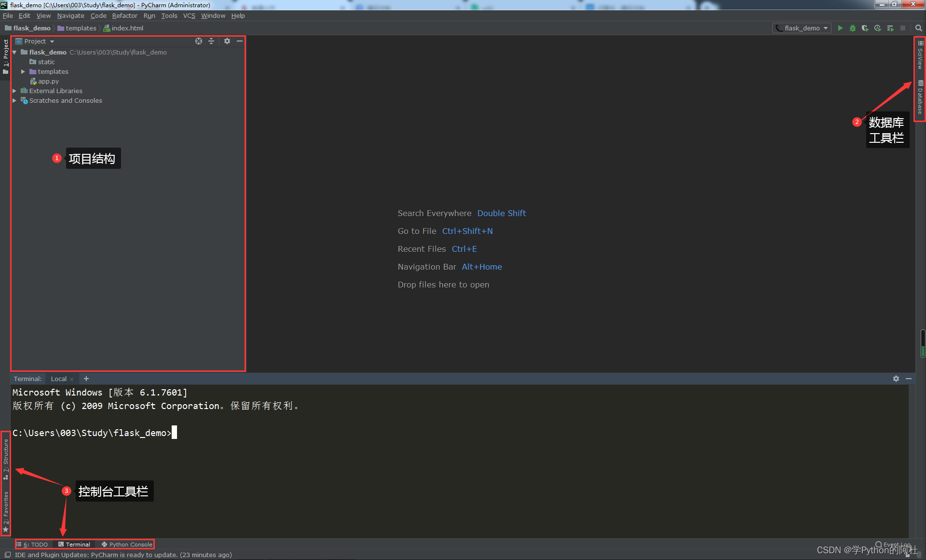
Task: Click app.py file in project tree
Action: click(x=47, y=81)
